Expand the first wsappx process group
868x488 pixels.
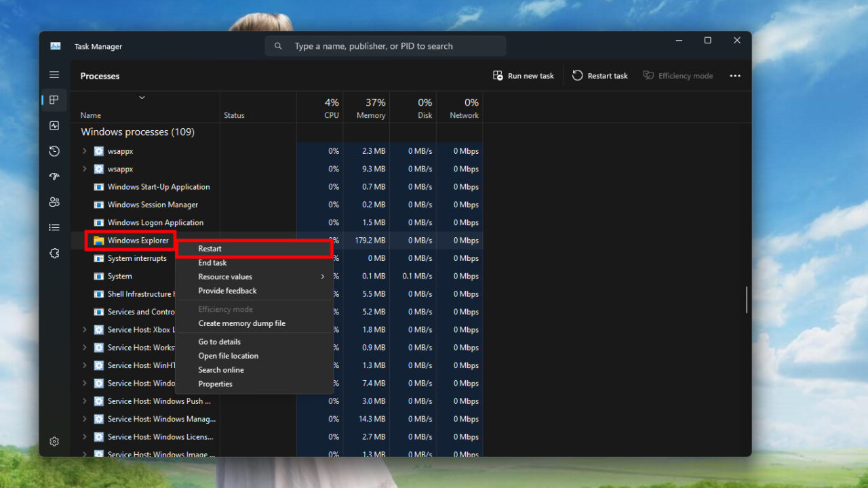click(84, 150)
